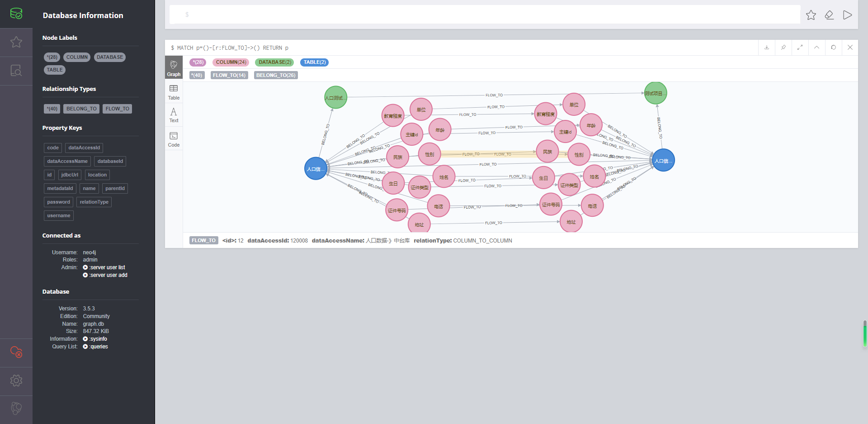The height and width of the screenshot is (424, 868).
Task: Select TABLE(2) label chip in result
Action: [x=314, y=62]
